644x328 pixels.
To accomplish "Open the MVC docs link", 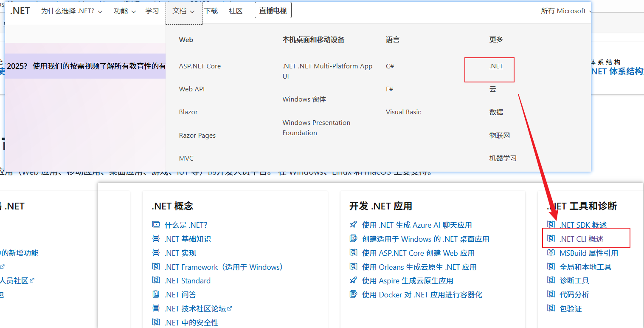I will pos(186,158).
